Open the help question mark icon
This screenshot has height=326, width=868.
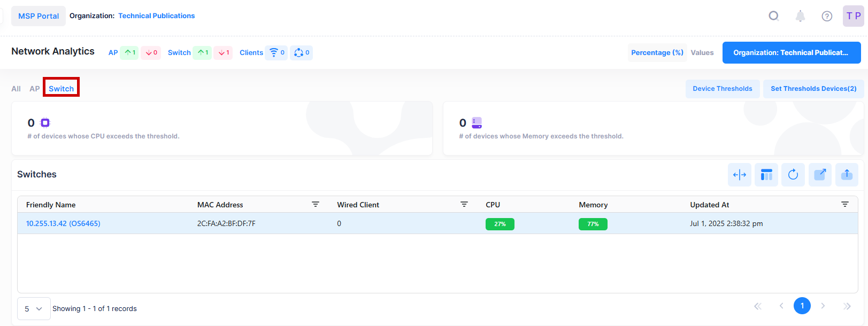click(827, 16)
